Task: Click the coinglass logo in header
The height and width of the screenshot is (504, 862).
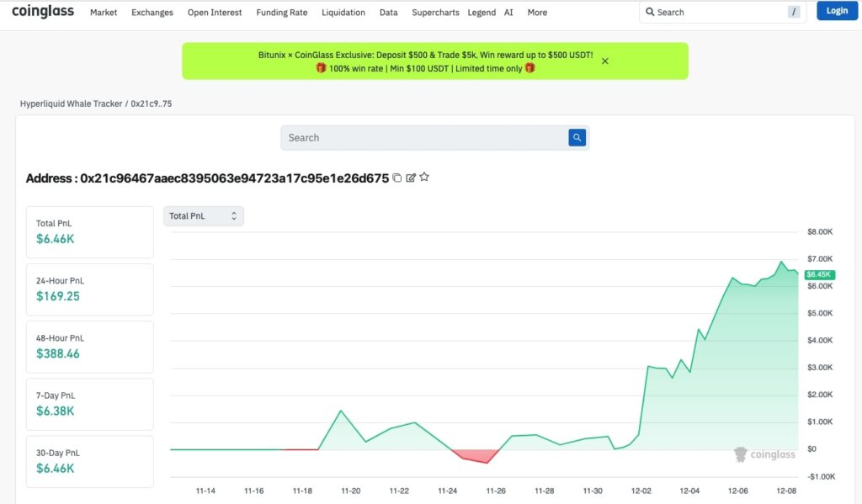Action: [x=43, y=12]
